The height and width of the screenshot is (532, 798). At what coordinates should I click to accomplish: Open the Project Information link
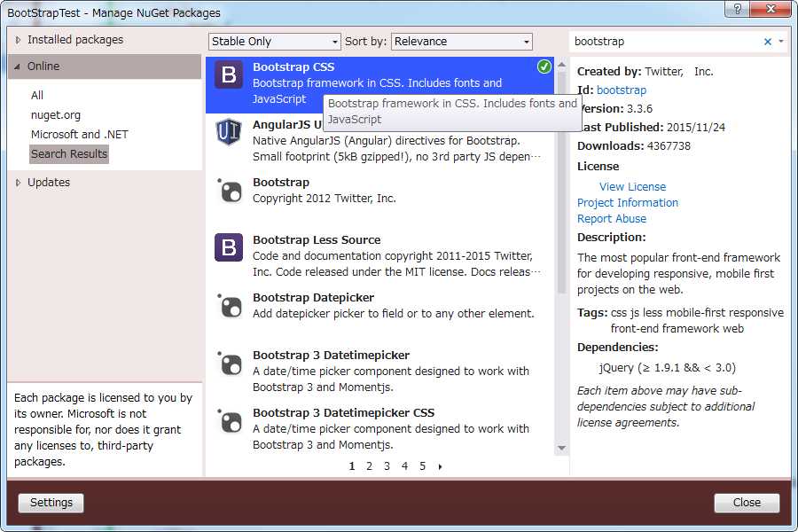pyautogui.click(x=628, y=203)
